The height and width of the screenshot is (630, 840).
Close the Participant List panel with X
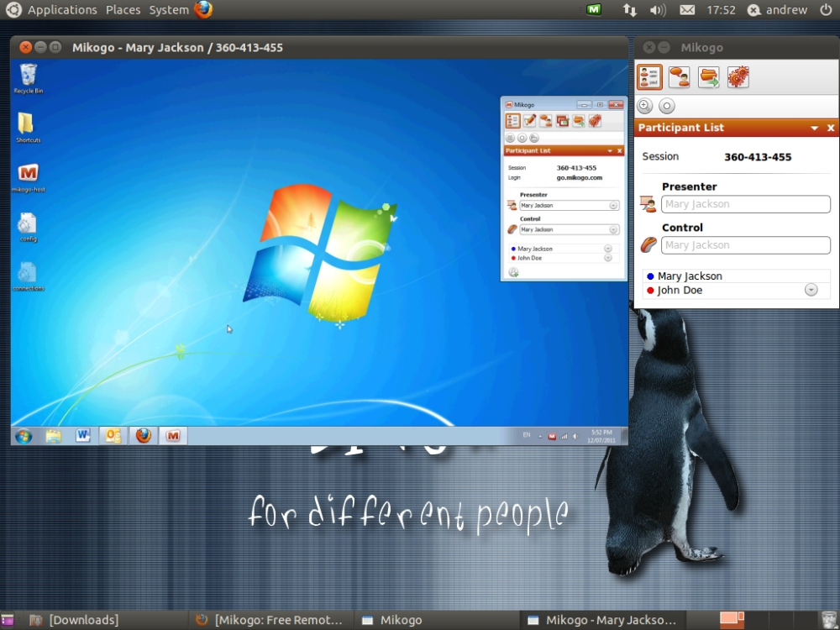click(831, 128)
